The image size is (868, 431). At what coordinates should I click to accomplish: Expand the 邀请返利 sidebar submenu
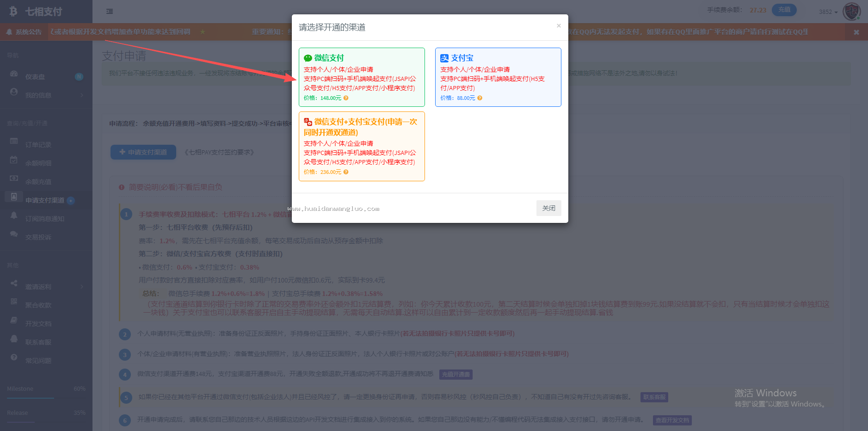(46, 287)
